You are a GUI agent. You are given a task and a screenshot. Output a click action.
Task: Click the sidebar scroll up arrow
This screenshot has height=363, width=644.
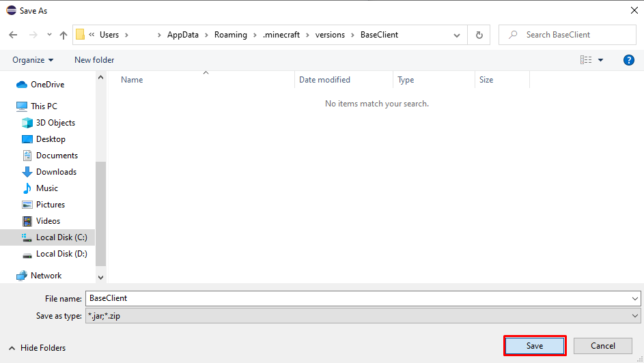100,77
